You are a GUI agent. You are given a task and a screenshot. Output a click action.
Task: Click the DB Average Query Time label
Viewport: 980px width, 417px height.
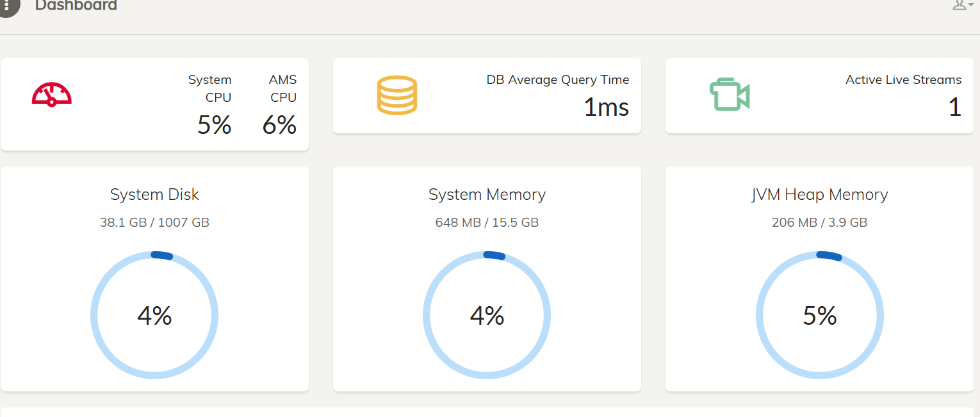click(558, 80)
